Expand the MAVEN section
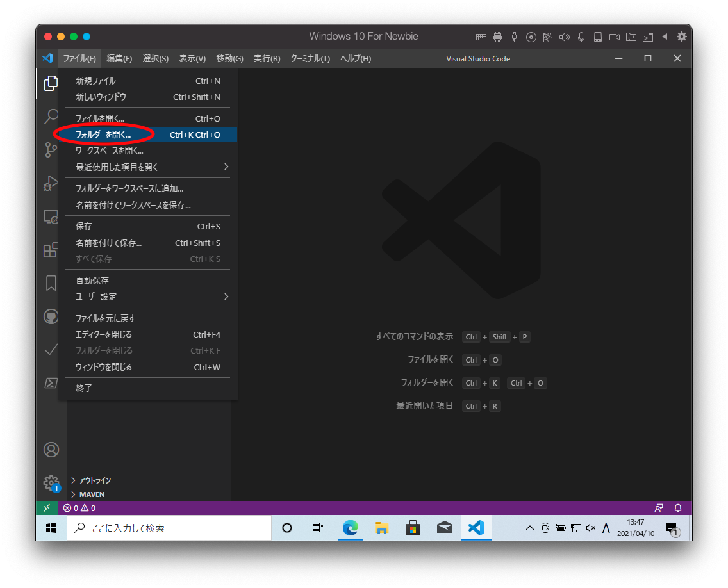The image size is (728, 588). [x=149, y=494]
